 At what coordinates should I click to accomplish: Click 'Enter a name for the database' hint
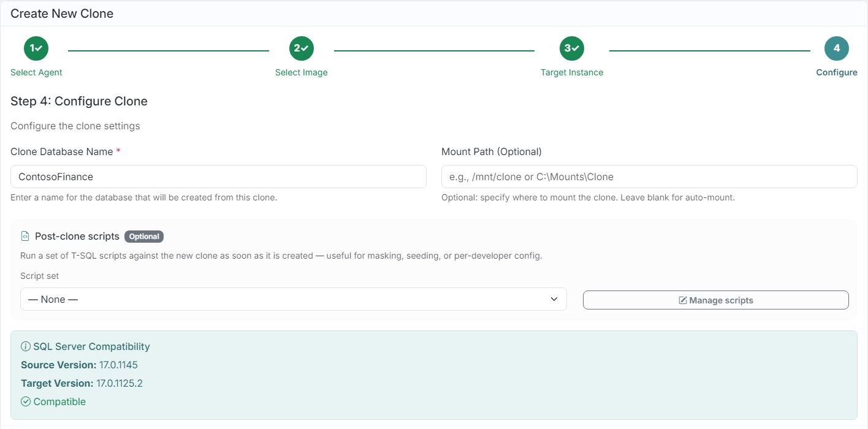144,197
